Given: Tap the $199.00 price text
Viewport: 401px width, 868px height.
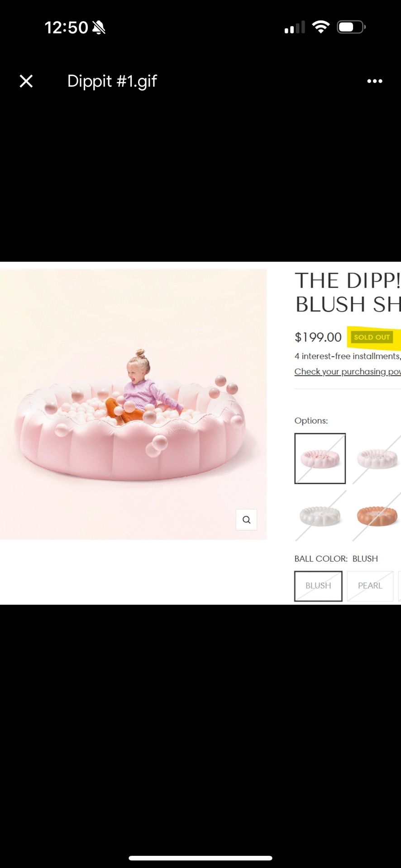Looking at the screenshot, I should coord(318,337).
